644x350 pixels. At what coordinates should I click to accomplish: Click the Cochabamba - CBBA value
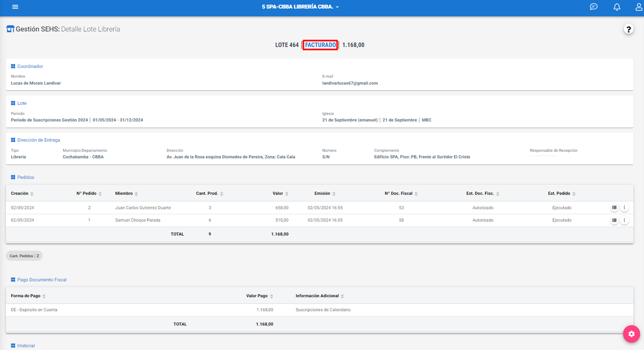pyautogui.click(x=83, y=157)
